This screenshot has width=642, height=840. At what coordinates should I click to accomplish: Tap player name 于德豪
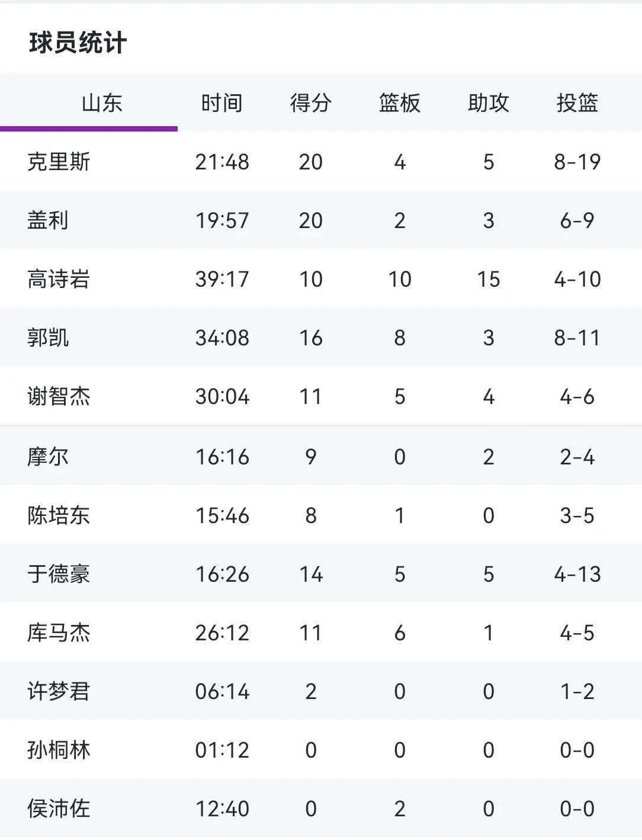click(59, 574)
